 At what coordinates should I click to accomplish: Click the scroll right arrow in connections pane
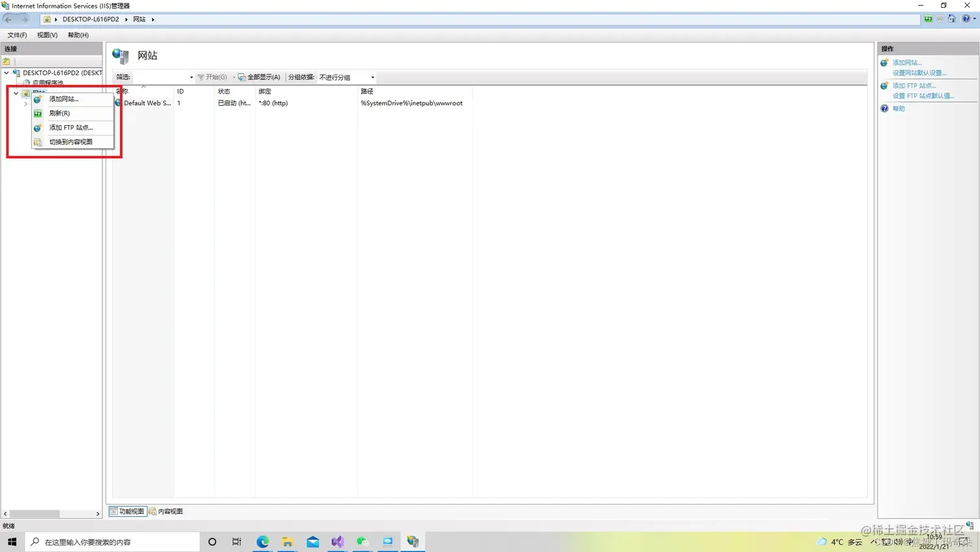click(x=98, y=514)
